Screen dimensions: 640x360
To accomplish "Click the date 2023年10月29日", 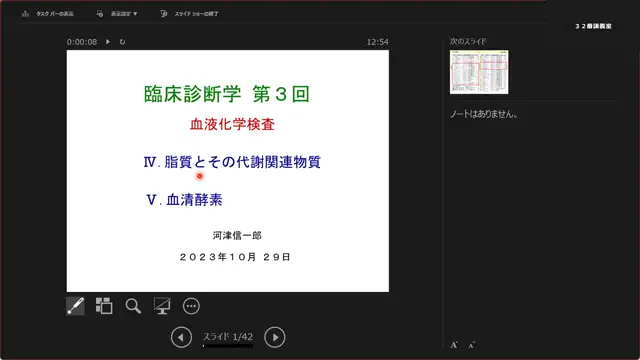I will pos(235,257).
